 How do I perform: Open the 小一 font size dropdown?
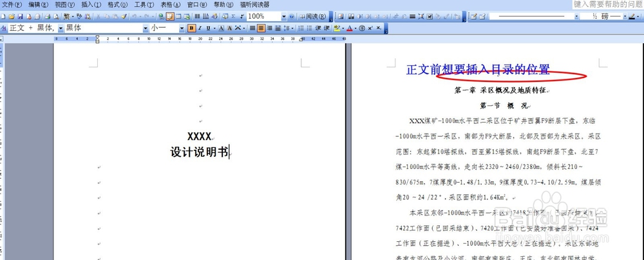(x=182, y=28)
